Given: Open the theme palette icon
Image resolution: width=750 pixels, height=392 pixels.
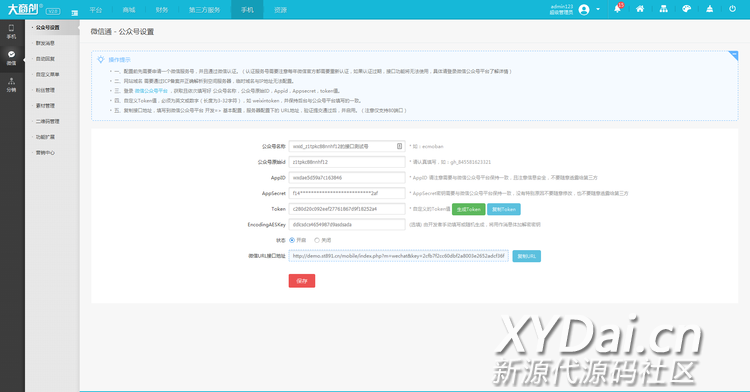Looking at the screenshot, I should pyautogui.click(x=686, y=9).
